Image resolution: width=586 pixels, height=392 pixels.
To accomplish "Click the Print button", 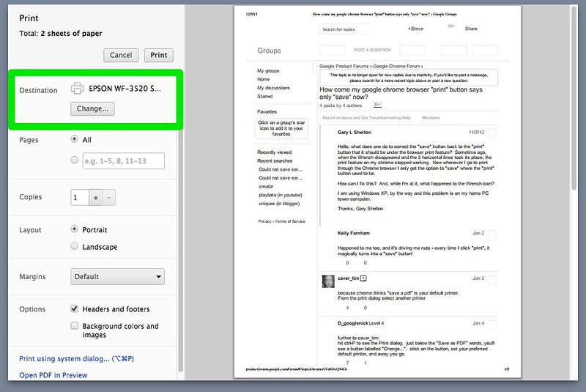I will click(x=159, y=55).
